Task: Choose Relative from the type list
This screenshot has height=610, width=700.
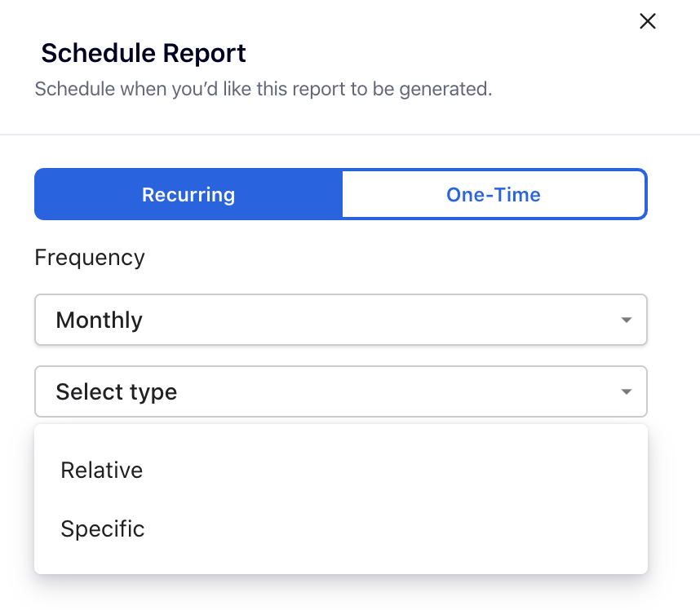Action: tap(102, 471)
